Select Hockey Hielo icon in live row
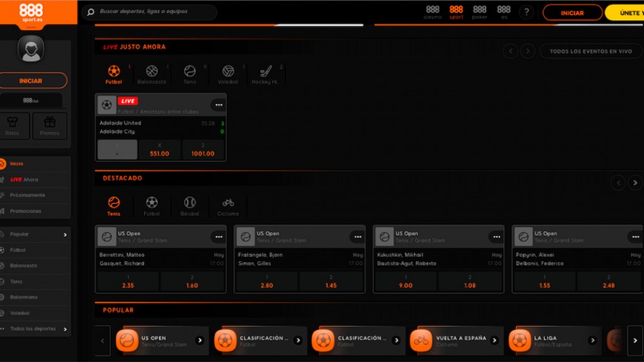Viewport: 644px width, 362px height. (x=266, y=74)
